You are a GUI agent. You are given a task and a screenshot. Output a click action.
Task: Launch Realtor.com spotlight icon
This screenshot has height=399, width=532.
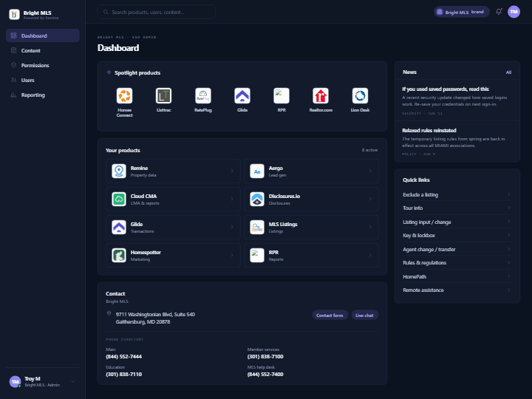[x=321, y=95]
